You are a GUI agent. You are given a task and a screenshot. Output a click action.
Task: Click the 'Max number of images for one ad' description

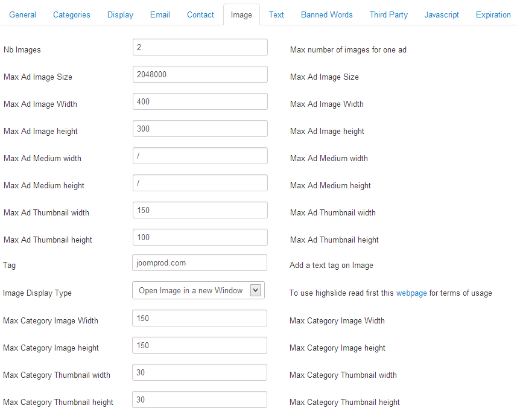click(348, 49)
